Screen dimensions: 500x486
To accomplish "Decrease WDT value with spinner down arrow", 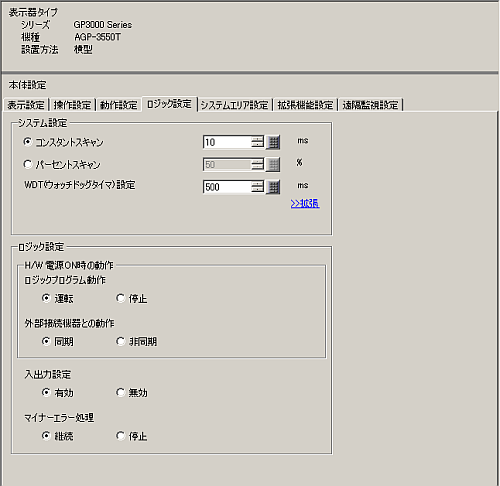I will pos(257,190).
